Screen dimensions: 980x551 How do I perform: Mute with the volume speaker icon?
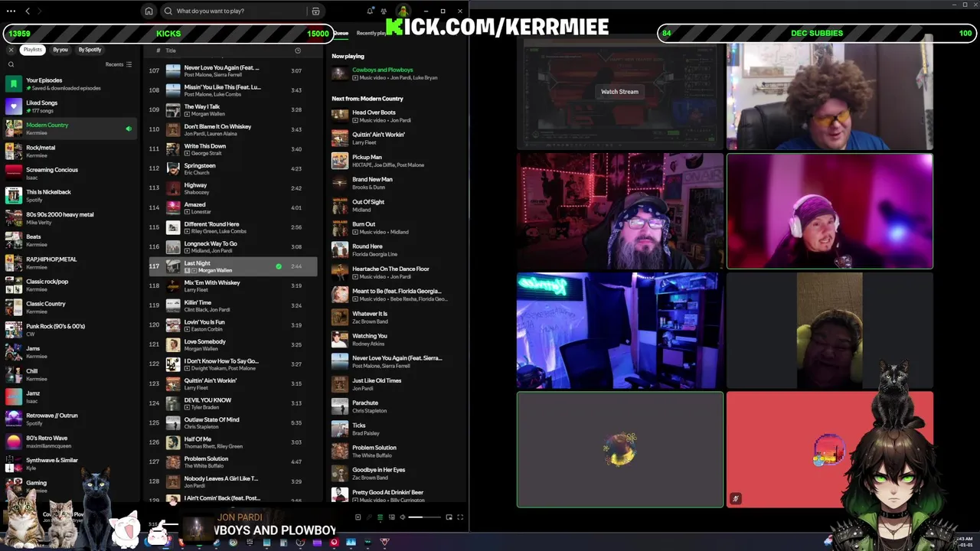(403, 517)
